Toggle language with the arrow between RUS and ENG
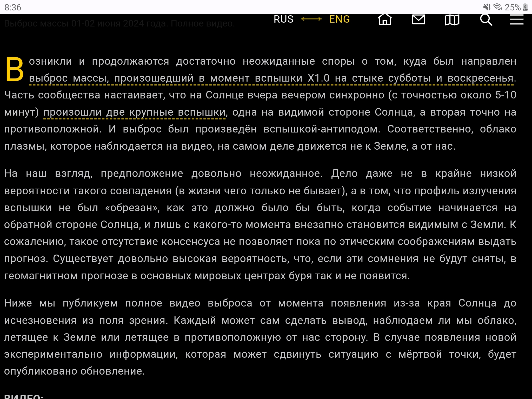 click(x=311, y=19)
